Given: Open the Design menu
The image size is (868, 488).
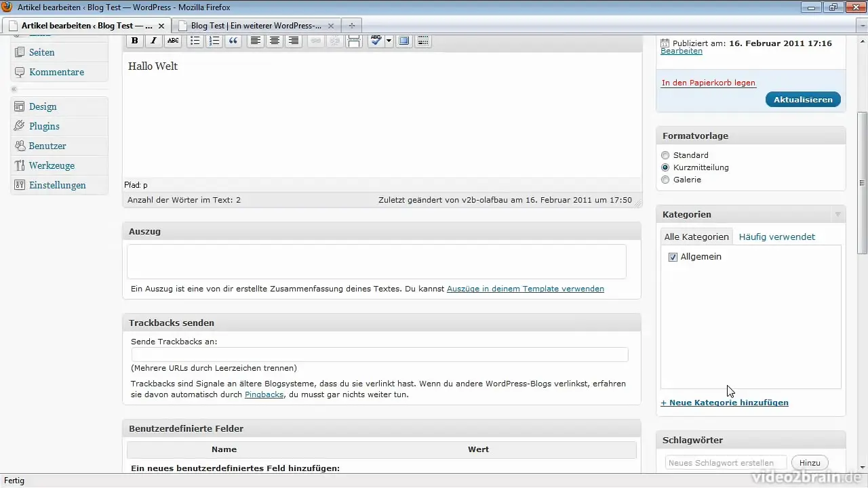Looking at the screenshot, I should pos(43,106).
